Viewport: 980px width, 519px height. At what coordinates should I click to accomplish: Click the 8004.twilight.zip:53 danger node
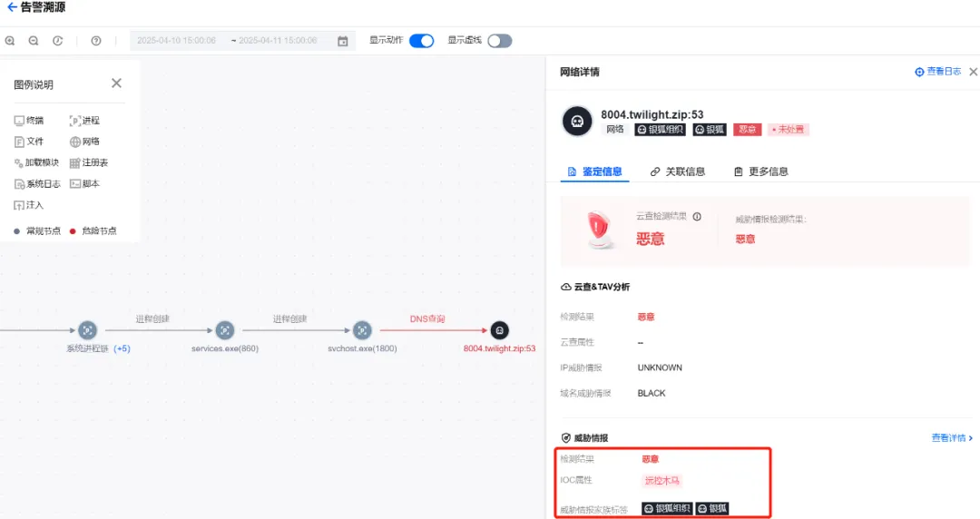pyautogui.click(x=499, y=331)
